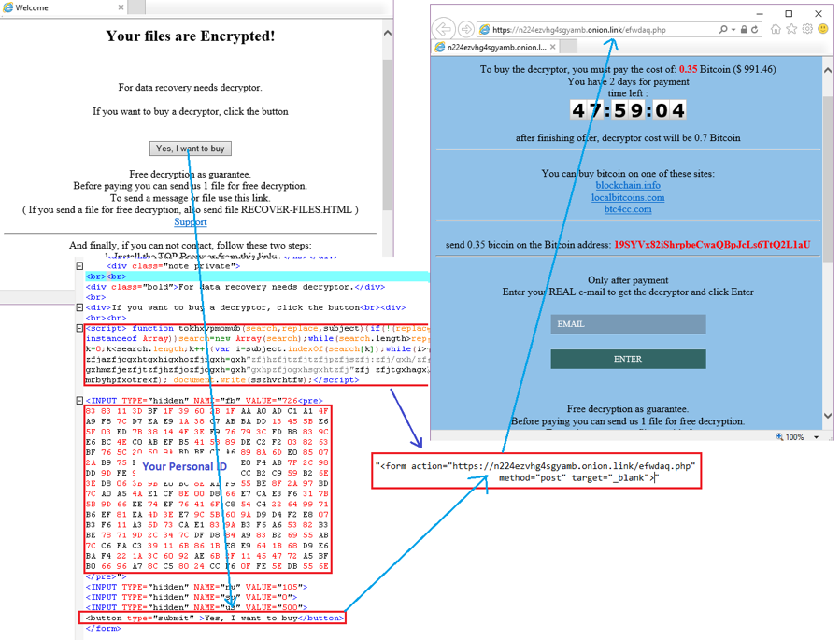Click the smiley feedback icon
Viewport: 840px width, 640px height.
point(823,29)
